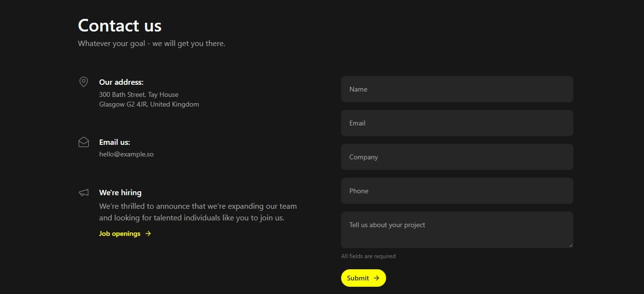
Task: Select the 'Our address:' label
Action: pyautogui.click(x=121, y=82)
